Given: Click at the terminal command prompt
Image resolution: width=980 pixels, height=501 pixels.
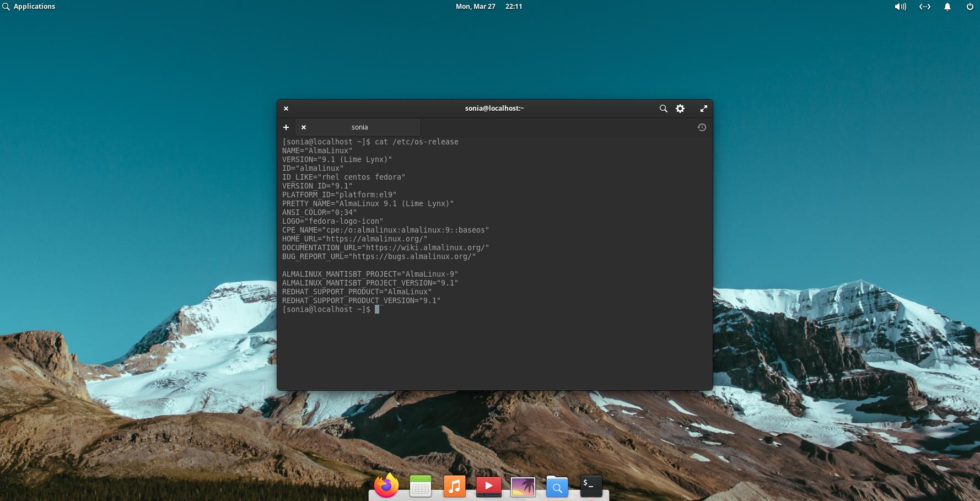Looking at the screenshot, I should [x=378, y=309].
